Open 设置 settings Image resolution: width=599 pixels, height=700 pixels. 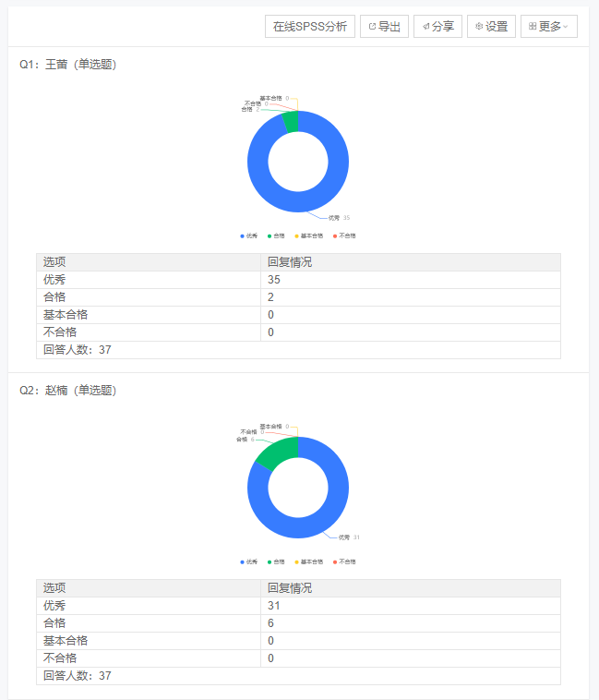(x=491, y=27)
